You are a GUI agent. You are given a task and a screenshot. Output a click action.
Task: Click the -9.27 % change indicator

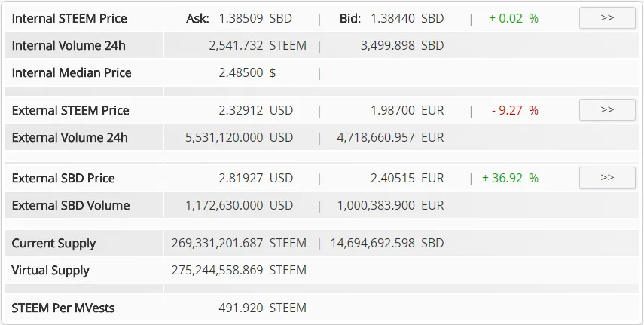515,110
